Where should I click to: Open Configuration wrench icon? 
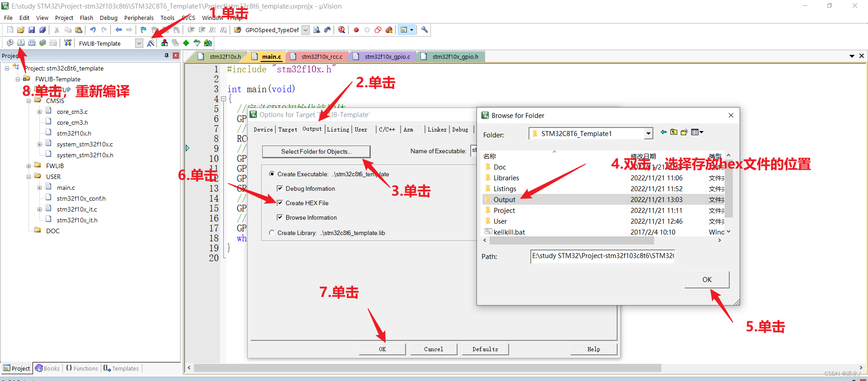424,30
